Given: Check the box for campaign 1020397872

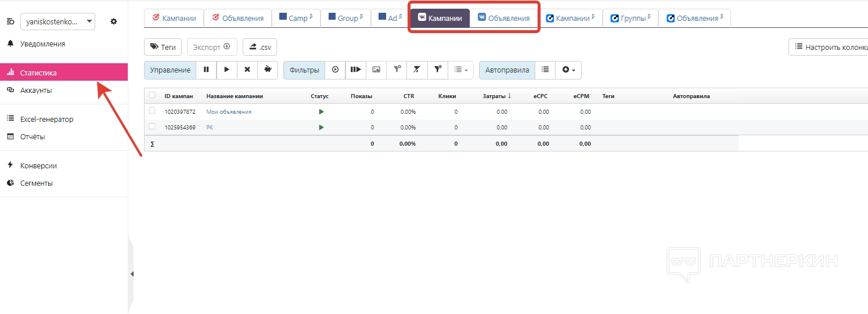Looking at the screenshot, I should click(x=152, y=111).
